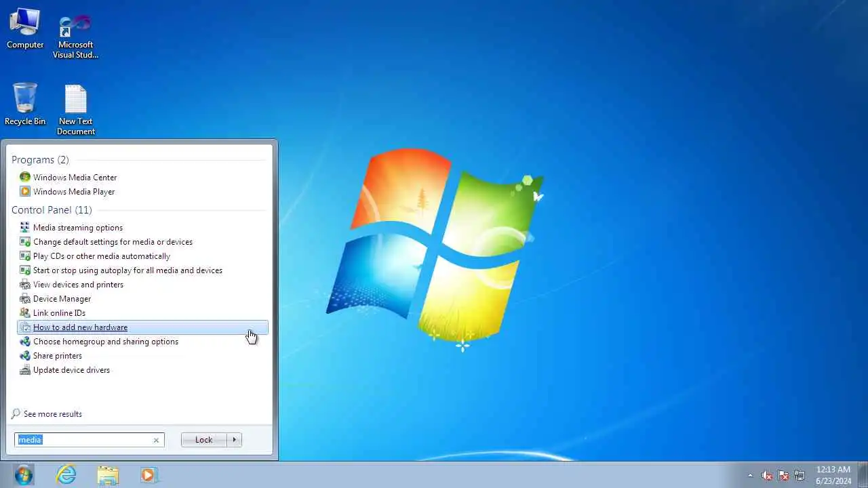The width and height of the screenshot is (868, 488).
Task: Open Windows Media Player result
Action: point(74,192)
